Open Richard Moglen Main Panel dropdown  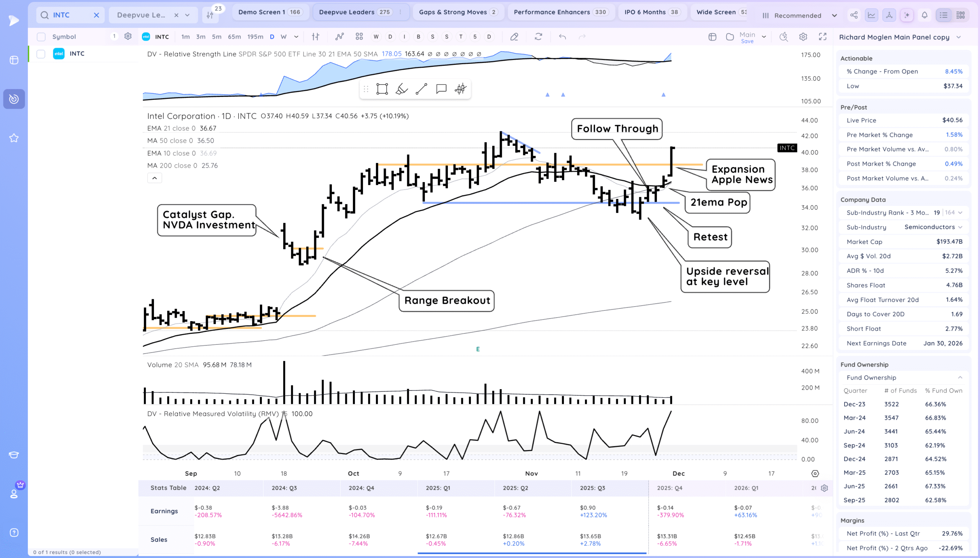(959, 37)
